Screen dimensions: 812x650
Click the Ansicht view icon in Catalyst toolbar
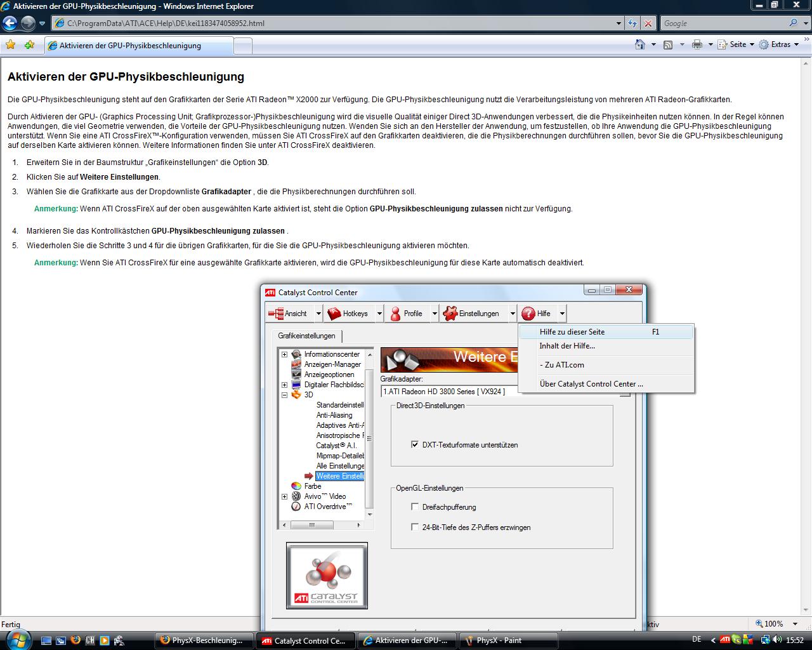pos(276,314)
